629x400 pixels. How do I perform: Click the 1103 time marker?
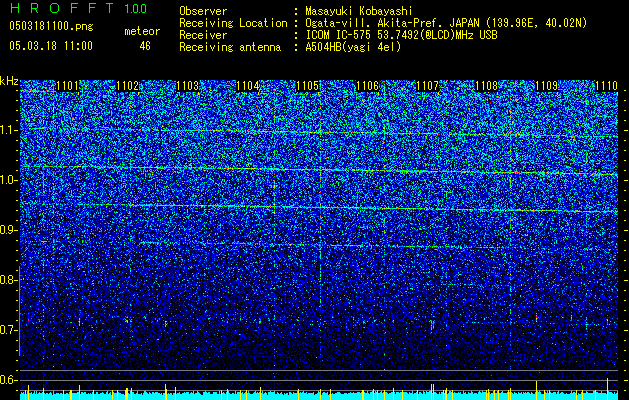187,85
